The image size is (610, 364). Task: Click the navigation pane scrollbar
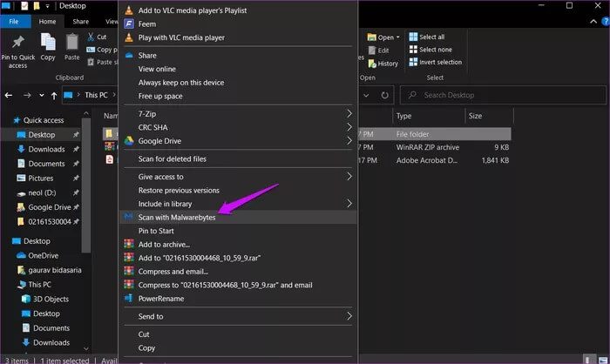pos(86,185)
